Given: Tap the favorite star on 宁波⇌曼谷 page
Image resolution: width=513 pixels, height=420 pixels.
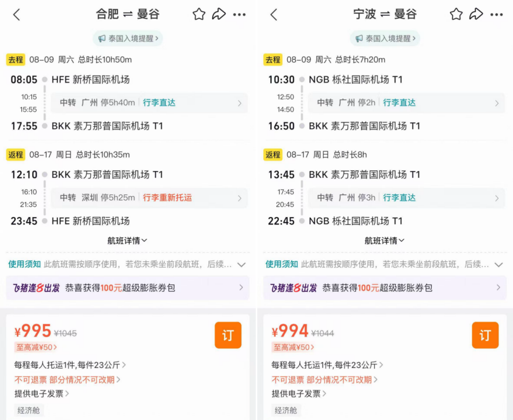Looking at the screenshot, I should [456, 14].
